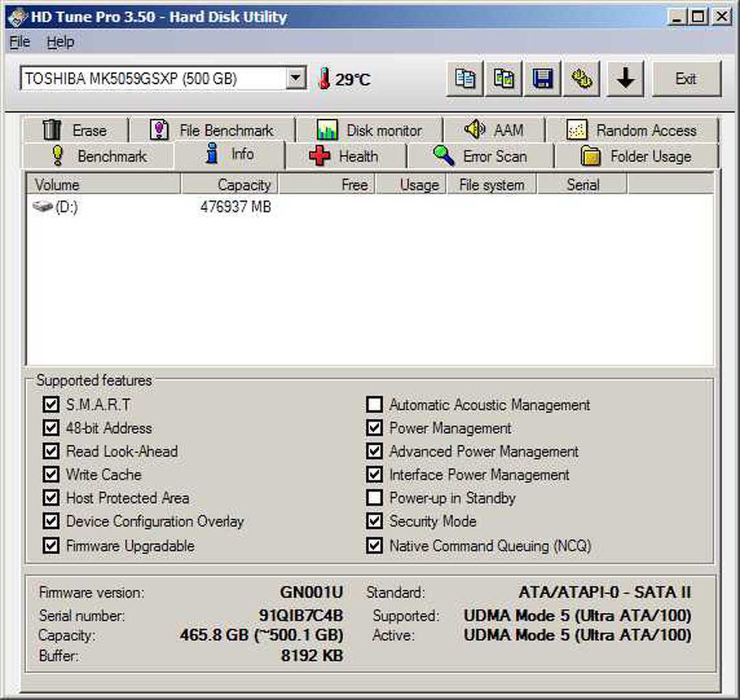The height and width of the screenshot is (700, 740).
Task: Click firmware version GN001U value
Action: 311,592
